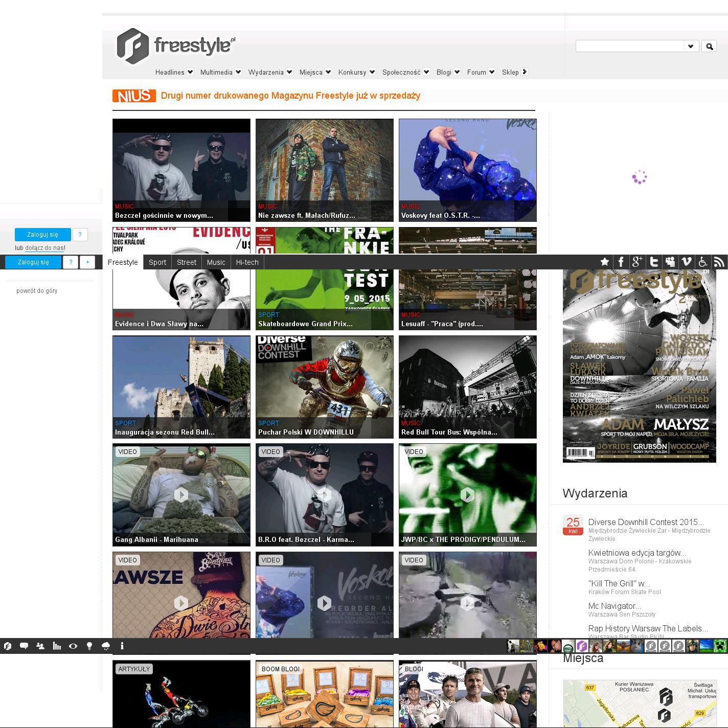
Task: Click the lightbulb icon in bottom bar
Action: [89, 646]
